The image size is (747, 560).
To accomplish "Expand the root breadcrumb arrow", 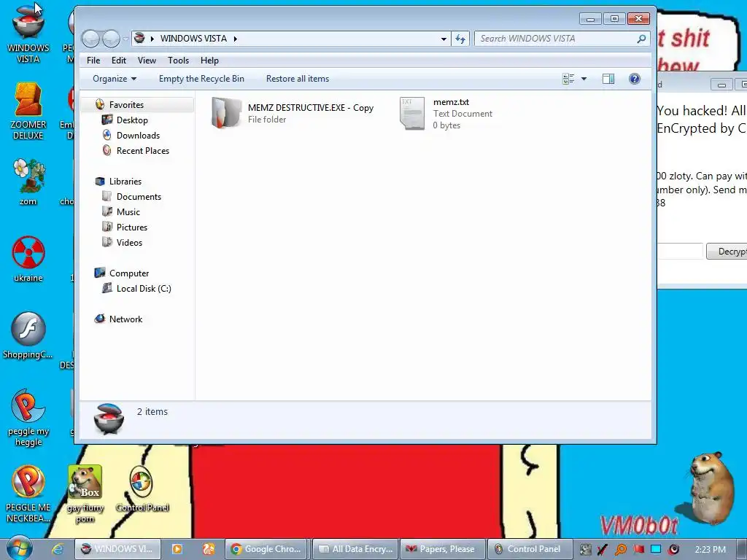I will [152, 39].
